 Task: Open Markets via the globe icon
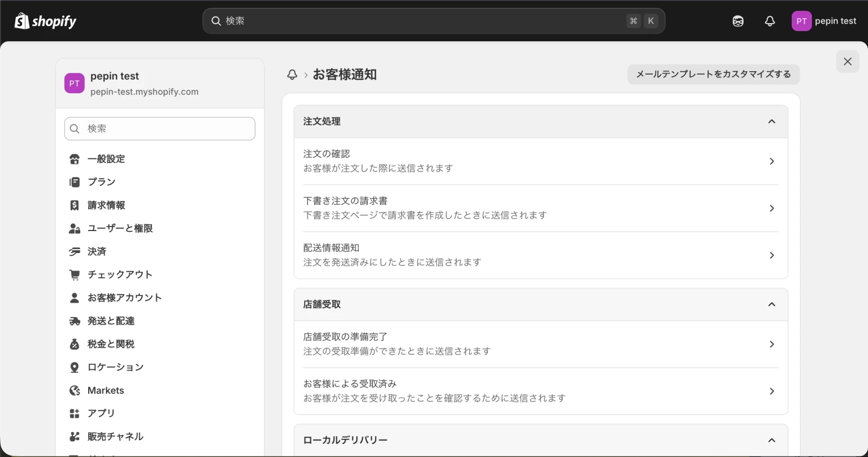[x=75, y=390]
